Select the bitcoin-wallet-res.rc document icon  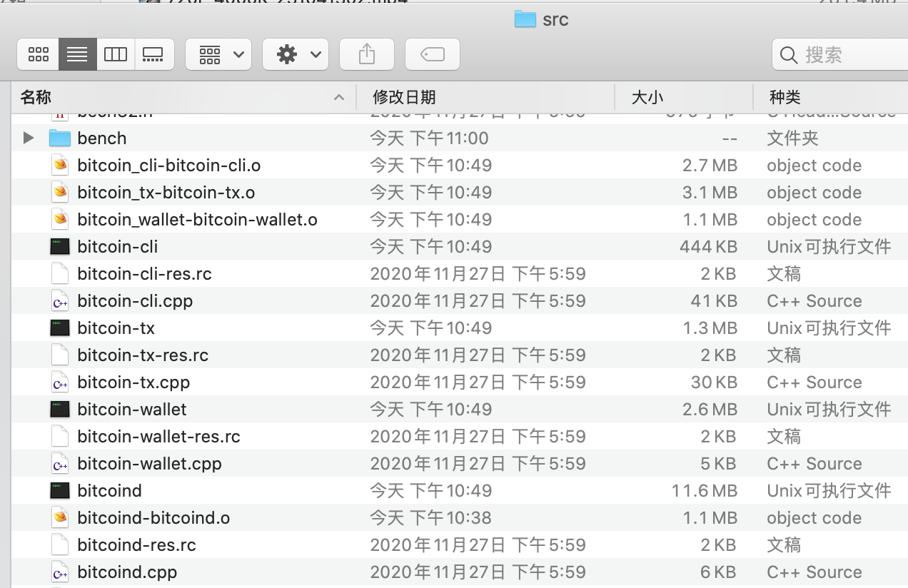pos(60,437)
